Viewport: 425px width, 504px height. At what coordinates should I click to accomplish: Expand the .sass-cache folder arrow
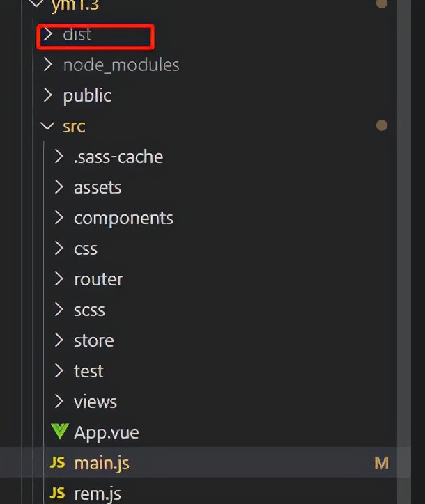point(60,157)
